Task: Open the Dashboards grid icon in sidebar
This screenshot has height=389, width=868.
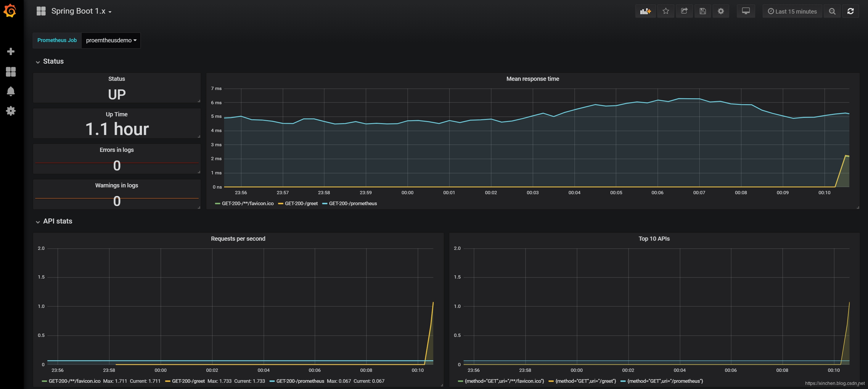Action: pyautogui.click(x=11, y=71)
